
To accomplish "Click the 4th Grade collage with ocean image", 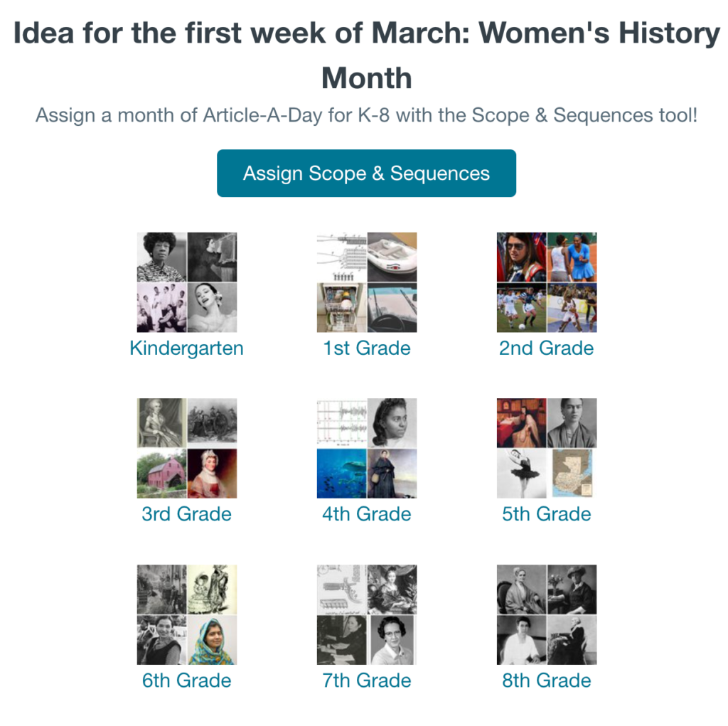I will coord(366,448).
